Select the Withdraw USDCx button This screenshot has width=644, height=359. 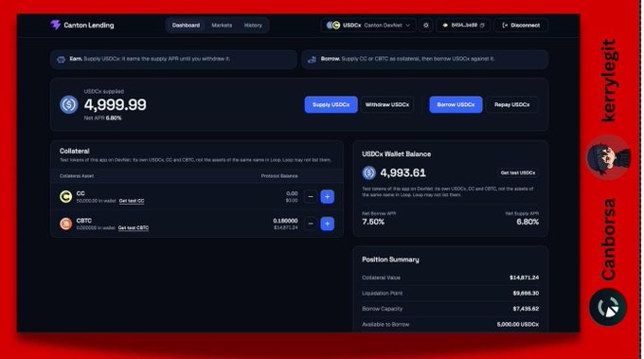(x=387, y=105)
